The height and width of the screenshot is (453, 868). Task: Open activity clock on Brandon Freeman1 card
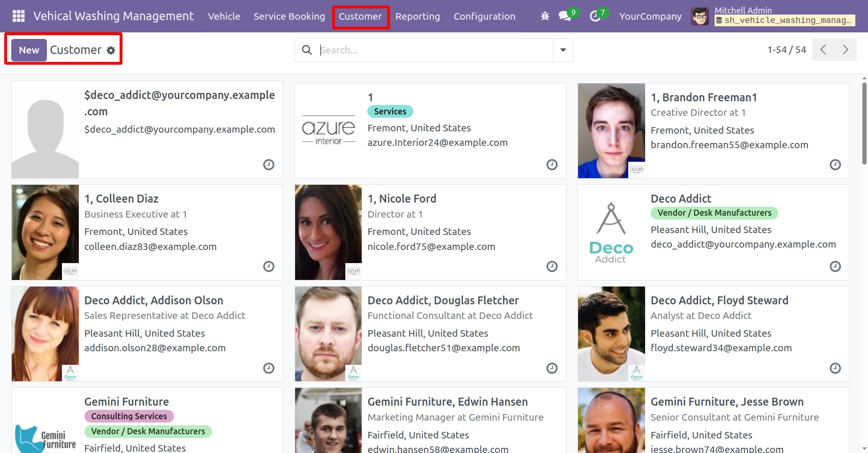click(x=835, y=165)
